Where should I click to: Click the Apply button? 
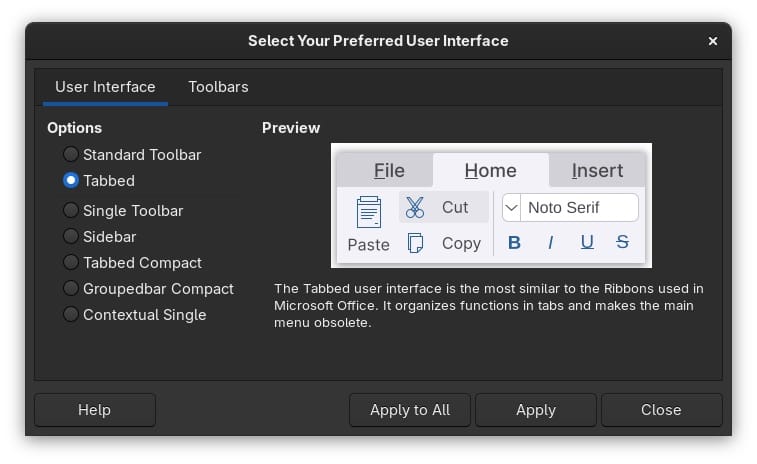pos(535,410)
